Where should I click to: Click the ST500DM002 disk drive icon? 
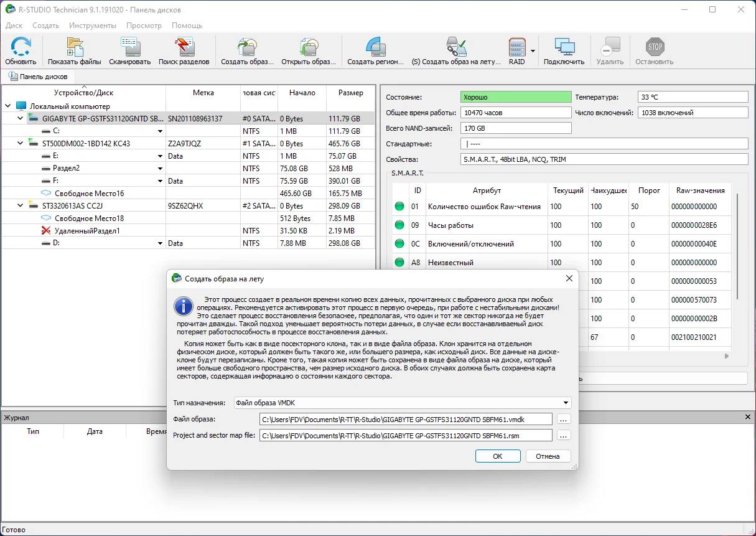33,143
